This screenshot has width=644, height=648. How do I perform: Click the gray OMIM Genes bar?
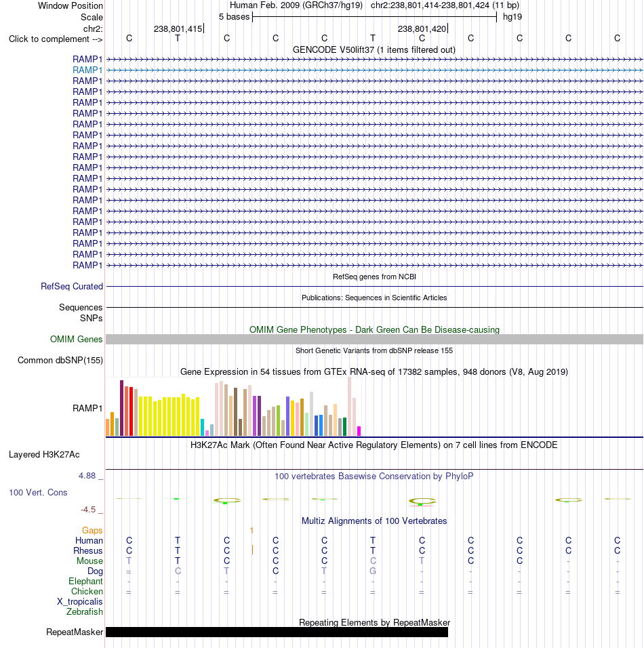coord(374,340)
